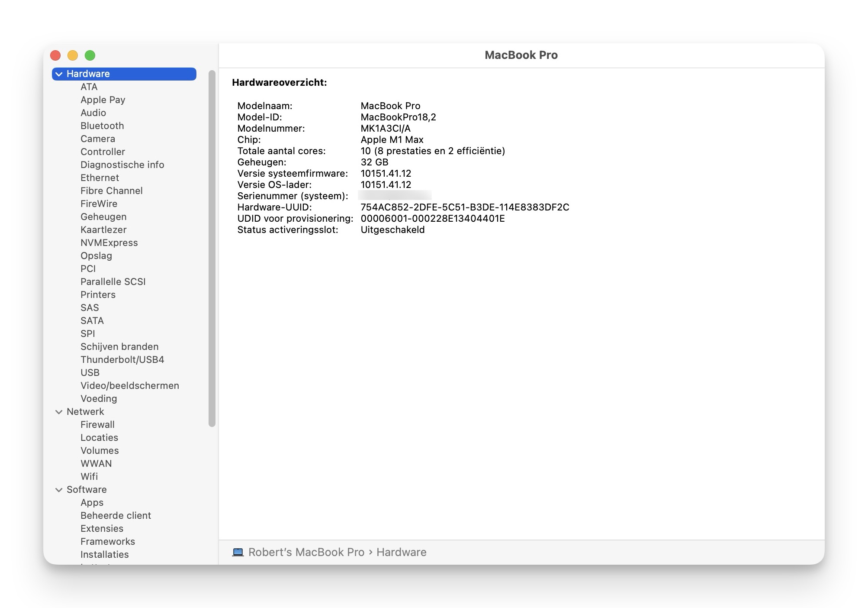
Task: Click the MacBook Pro window title
Action: click(x=521, y=55)
